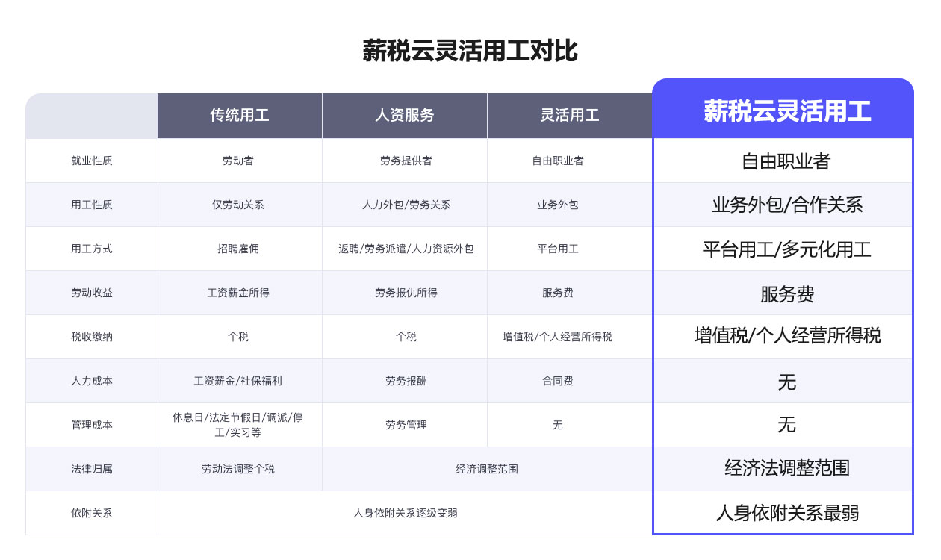The height and width of the screenshot is (560, 941).
Task: Select 自由职业者 in the 灵活用工 column
Action: (558, 161)
